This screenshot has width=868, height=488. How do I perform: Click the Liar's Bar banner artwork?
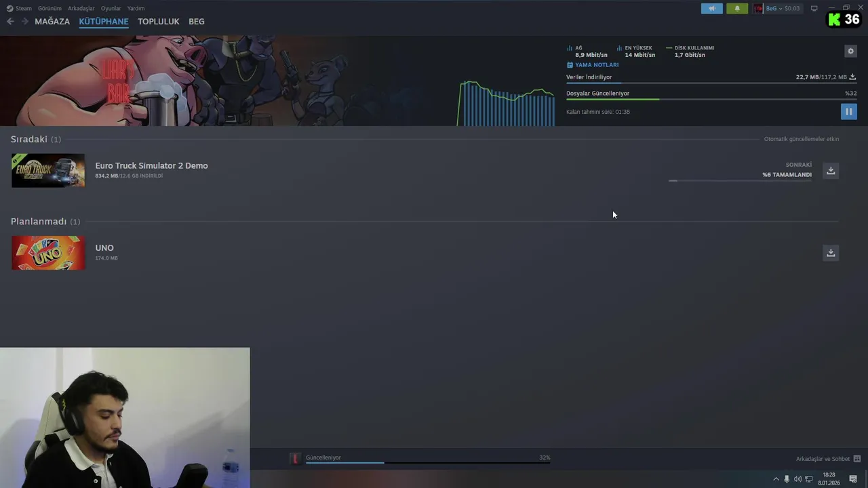coord(203,81)
